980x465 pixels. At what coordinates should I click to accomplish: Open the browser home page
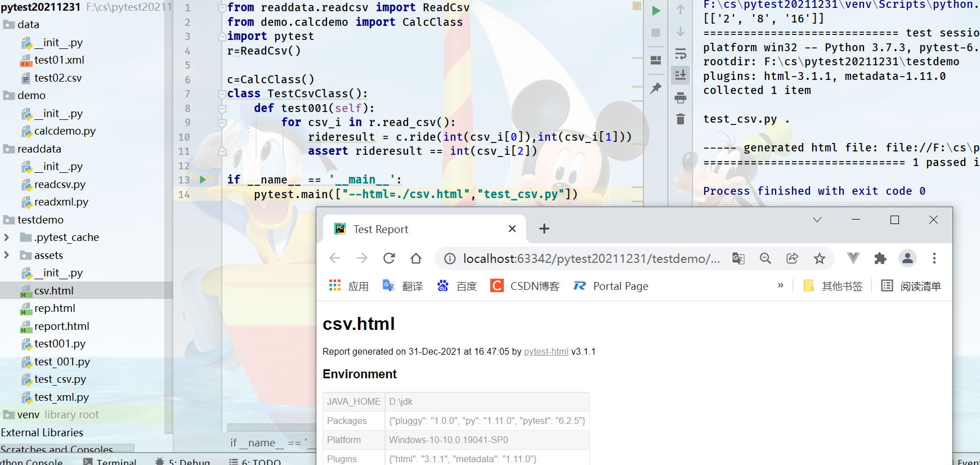pos(416,258)
